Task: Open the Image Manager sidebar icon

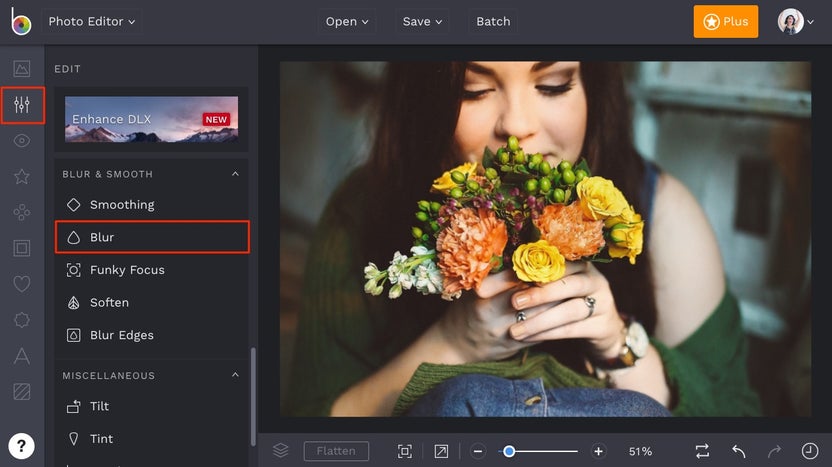Action: point(22,68)
